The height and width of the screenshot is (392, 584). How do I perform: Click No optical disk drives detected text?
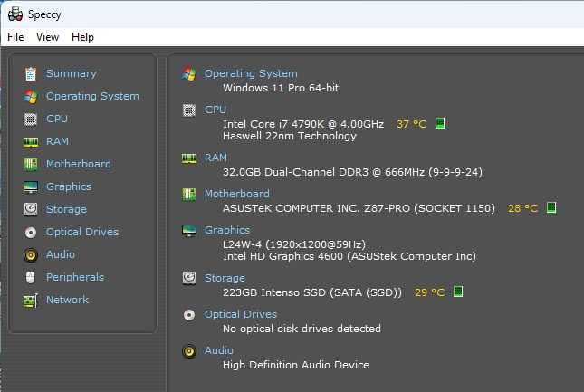click(302, 329)
